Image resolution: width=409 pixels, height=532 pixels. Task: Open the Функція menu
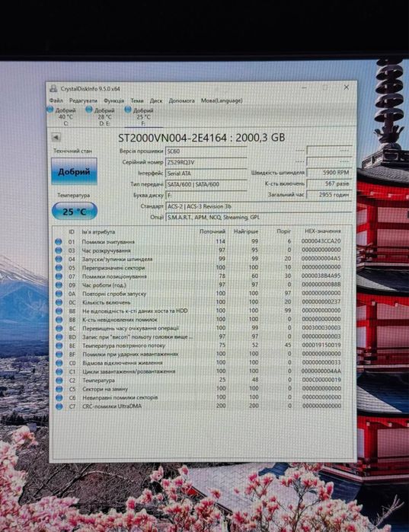point(113,100)
